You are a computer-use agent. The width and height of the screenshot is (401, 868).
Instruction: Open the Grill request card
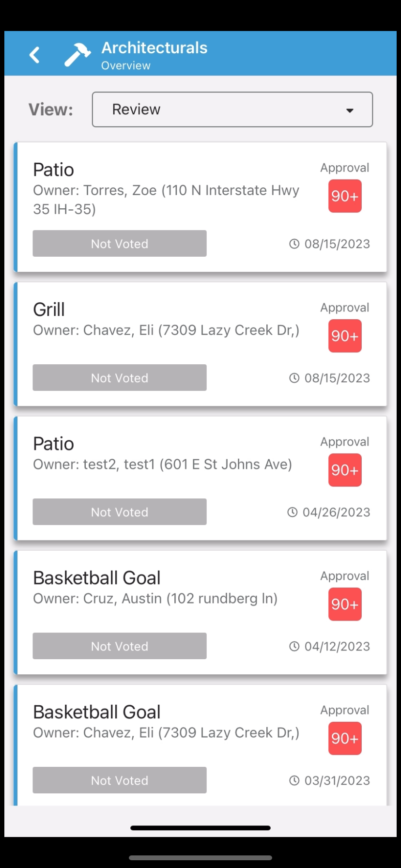point(200,344)
